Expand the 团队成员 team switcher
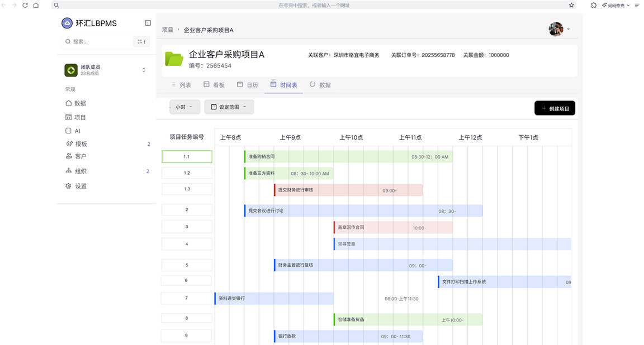This screenshot has width=644, height=345. coord(144,70)
